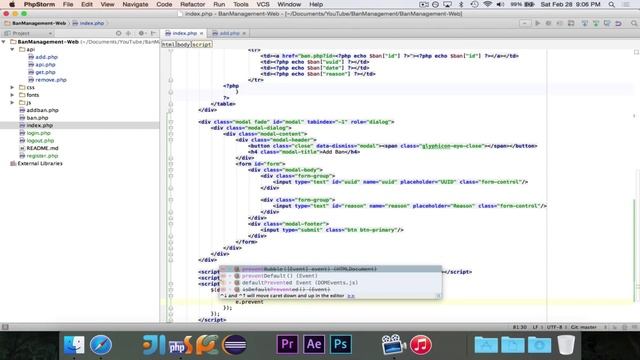Open Finder from the Dock
Viewport: 640px width, 360px height.
(x=74, y=345)
